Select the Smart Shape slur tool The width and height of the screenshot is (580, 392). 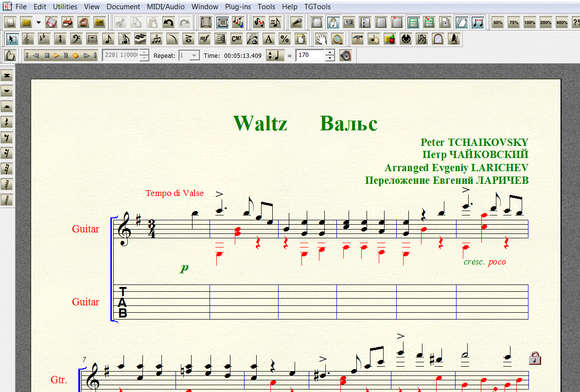click(x=173, y=39)
